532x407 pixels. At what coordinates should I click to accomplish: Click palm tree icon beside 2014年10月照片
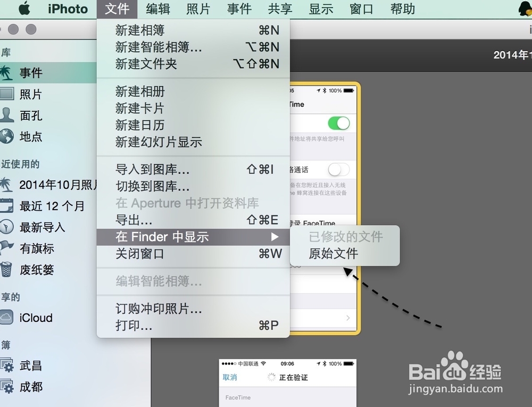6,185
